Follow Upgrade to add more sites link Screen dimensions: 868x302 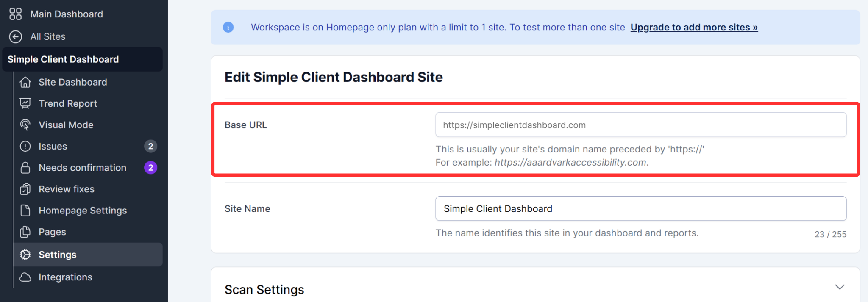694,28
